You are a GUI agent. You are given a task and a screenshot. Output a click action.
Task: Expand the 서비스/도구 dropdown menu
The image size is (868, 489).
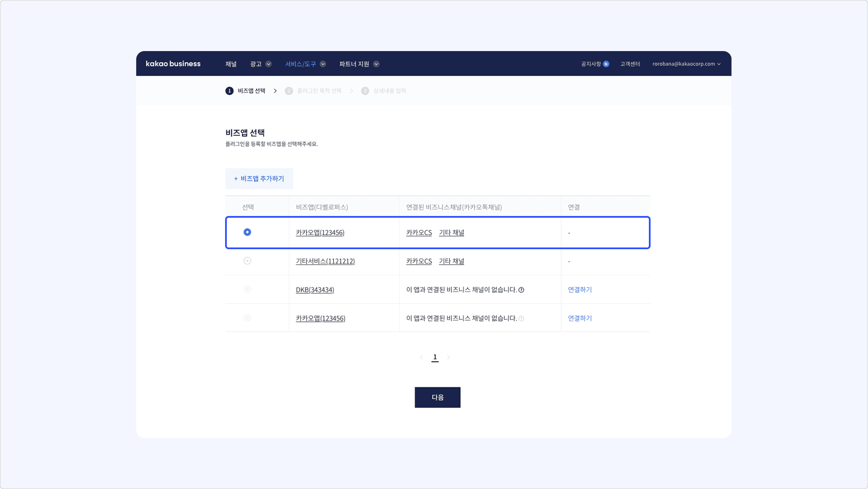click(x=305, y=64)
